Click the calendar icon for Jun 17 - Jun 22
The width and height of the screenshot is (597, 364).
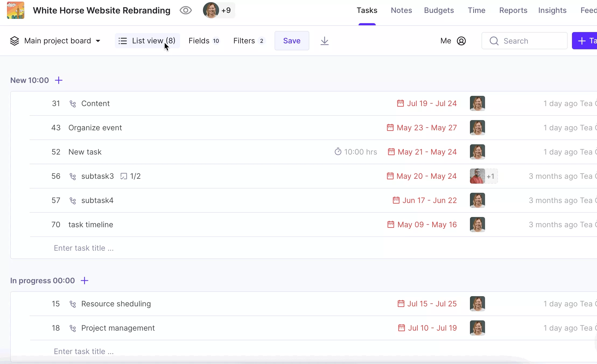pos(396,200)
